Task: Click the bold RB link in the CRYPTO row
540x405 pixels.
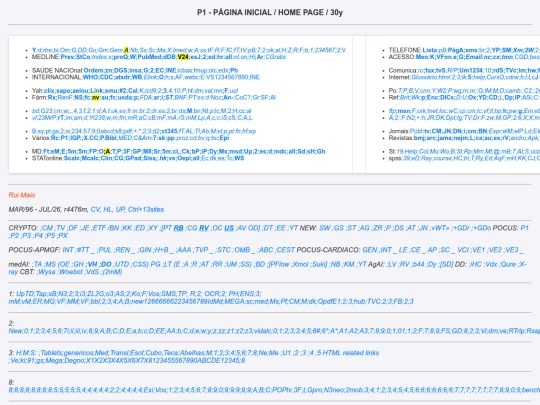Action: pyautogui.click(x=178, y=228)
